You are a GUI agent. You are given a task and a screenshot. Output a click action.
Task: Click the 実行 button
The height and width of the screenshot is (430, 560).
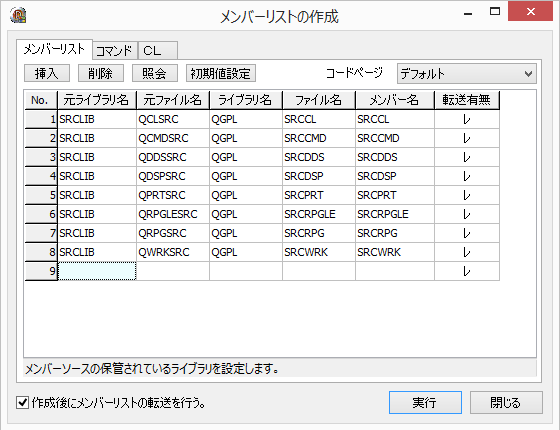[425, 402]
